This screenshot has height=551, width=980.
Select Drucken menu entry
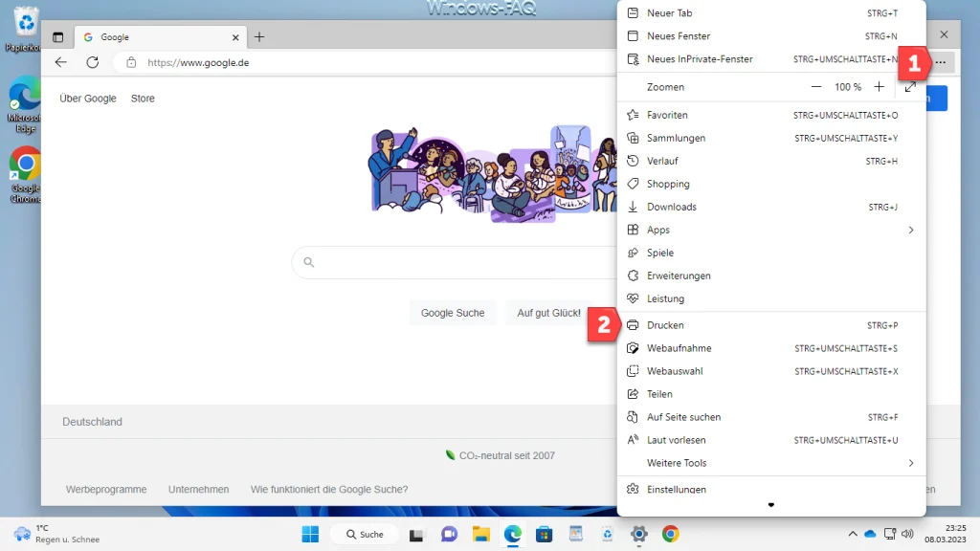pos(771,325)
